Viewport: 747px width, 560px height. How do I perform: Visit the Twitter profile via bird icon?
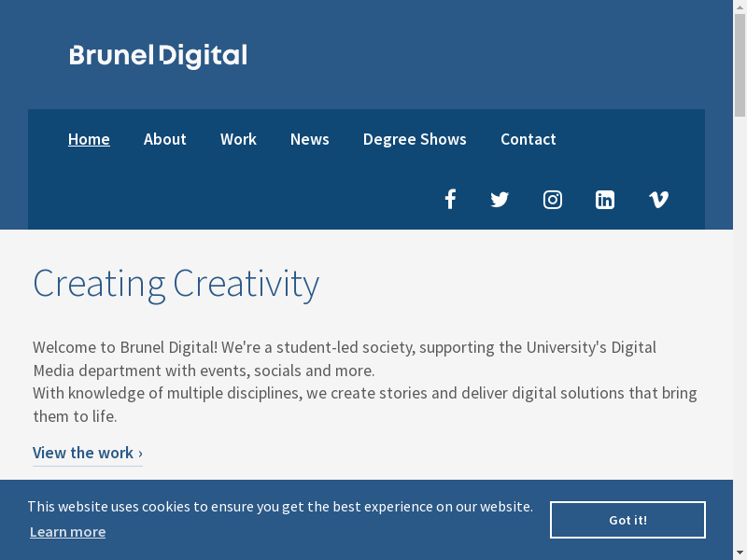[x=500, y=199]
